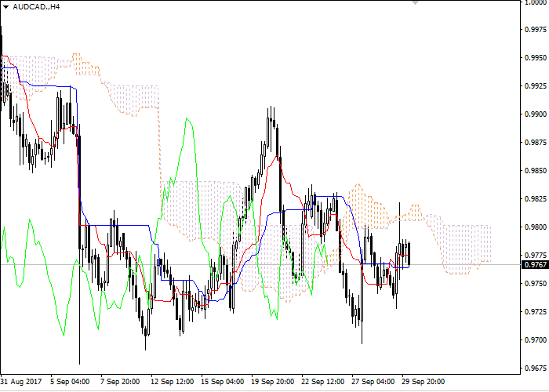Select the 0.9675 price level label
Viewport: 549px width, 392px height.
coord(536,368)
